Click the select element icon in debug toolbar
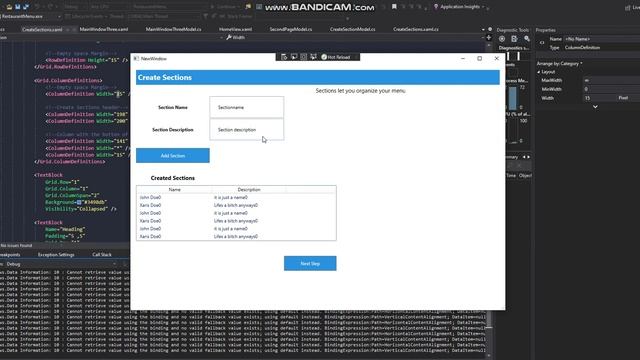The width and height of the screenshot is (640, 360). tap(294, 57)
